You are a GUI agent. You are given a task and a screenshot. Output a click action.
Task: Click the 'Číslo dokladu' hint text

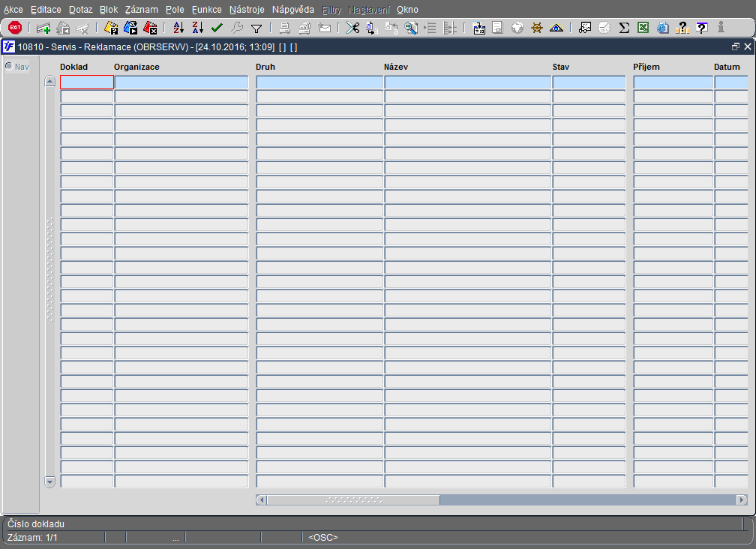pyautogui.click(x=36, y=524)
